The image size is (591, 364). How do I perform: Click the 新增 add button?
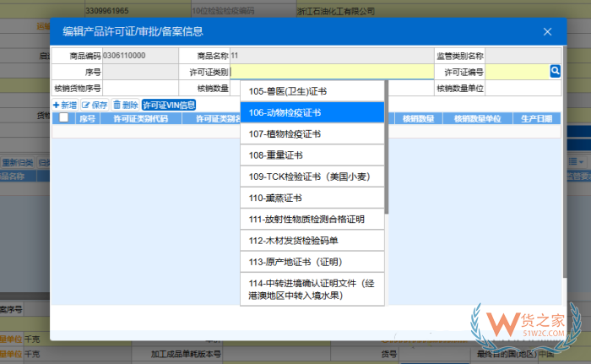tap(65, 106)
